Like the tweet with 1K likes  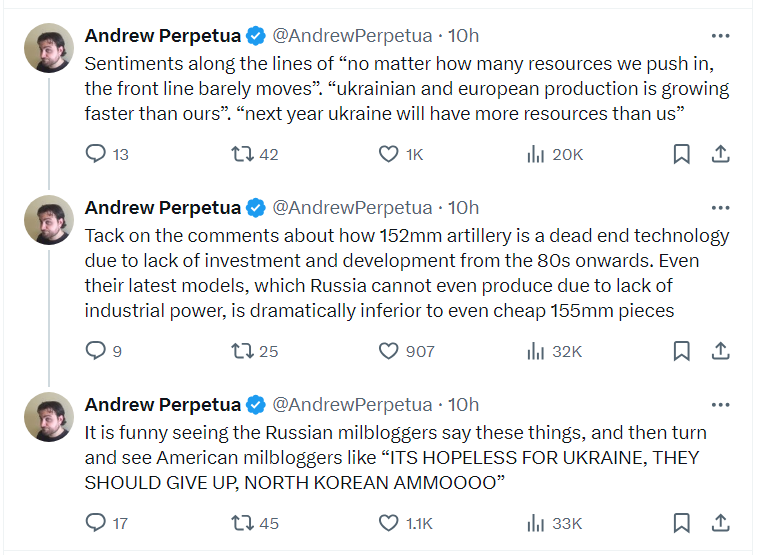(389, 154)
